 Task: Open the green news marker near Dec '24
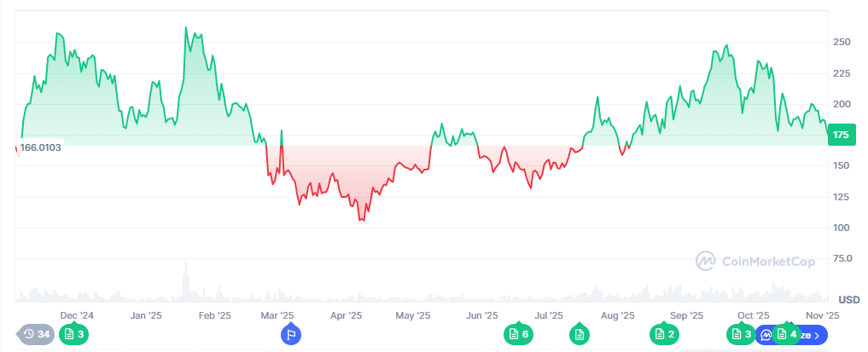click(73, 334)
